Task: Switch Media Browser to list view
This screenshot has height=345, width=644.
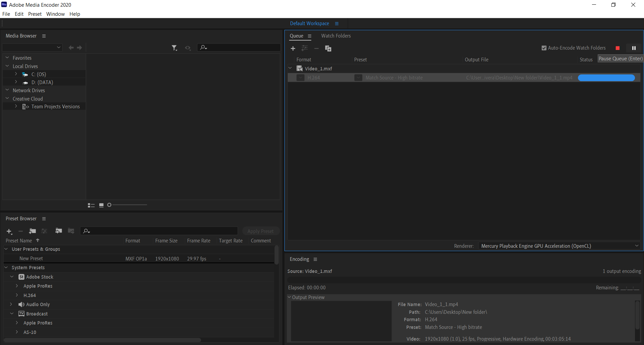Action: coord(91,205)
